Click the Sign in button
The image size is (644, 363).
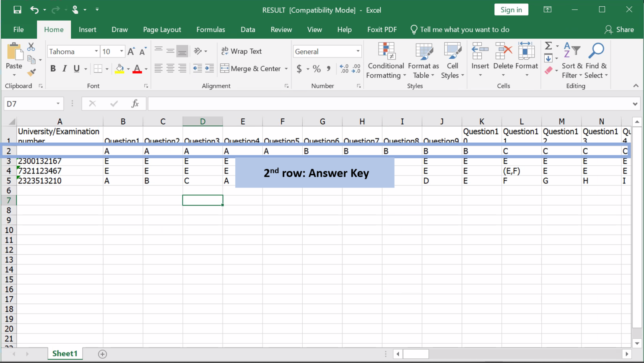[x=511, y=10]
